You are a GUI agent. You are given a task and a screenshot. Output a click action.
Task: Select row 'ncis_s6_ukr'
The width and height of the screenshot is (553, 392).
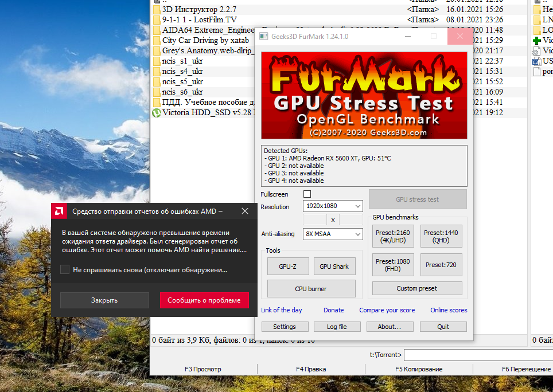(203, 92)
